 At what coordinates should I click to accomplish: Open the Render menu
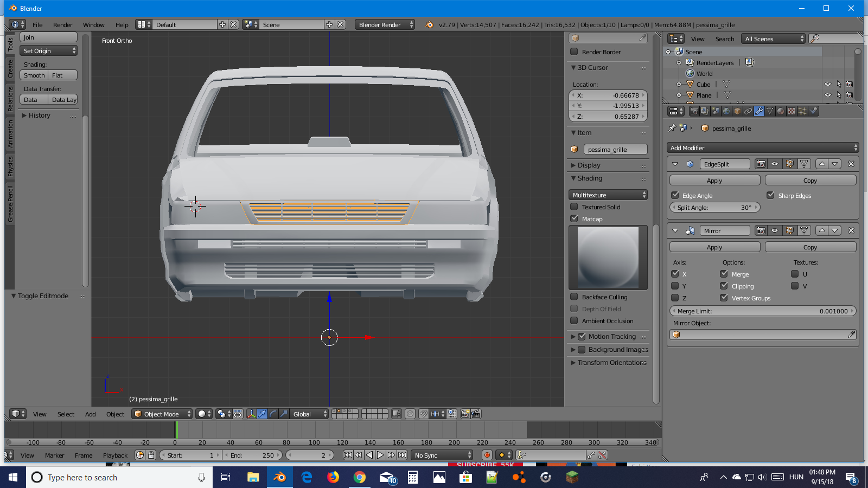coord(62,25)
